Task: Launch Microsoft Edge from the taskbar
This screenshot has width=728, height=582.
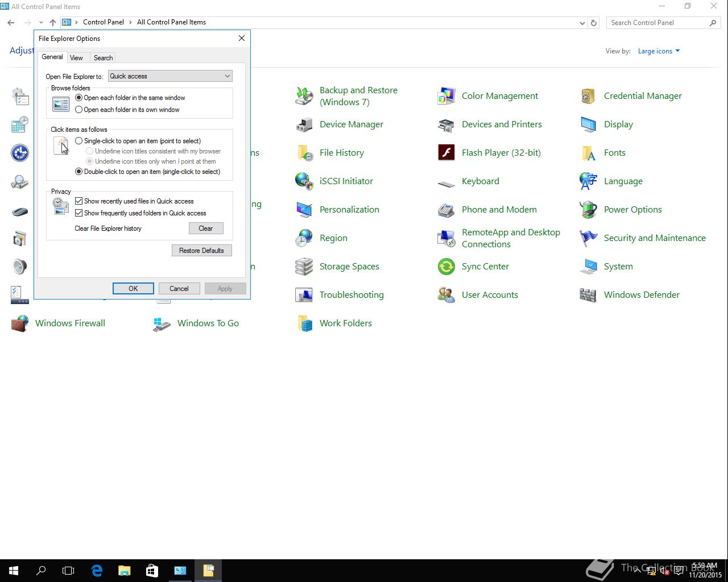Action: pos(97,571)
